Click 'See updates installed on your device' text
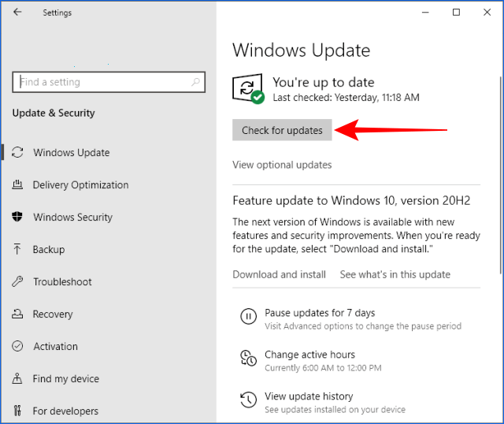 (x=335, y=410)
